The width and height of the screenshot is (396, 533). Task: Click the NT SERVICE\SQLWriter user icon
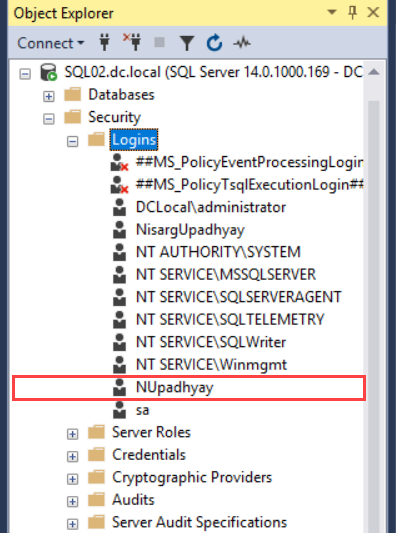[119, 342]
